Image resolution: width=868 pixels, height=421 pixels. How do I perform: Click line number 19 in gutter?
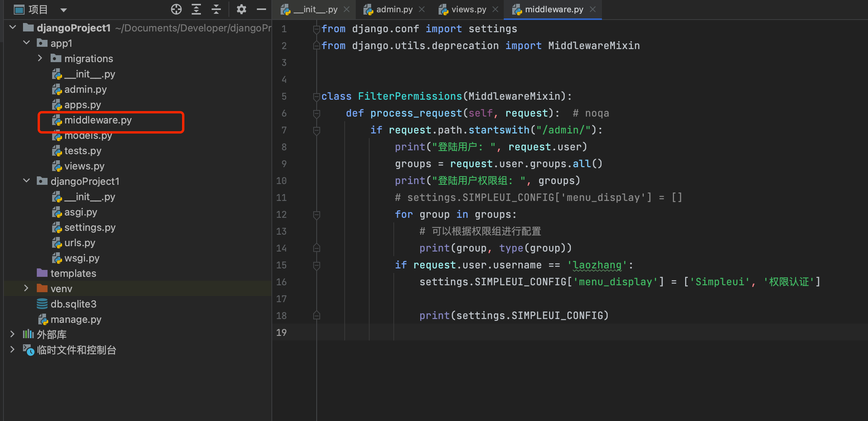281,332
